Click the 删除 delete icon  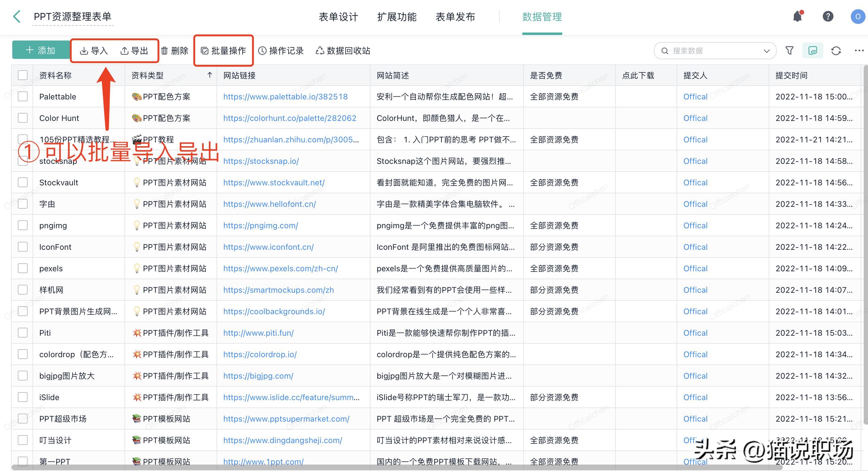click(175, 51)
